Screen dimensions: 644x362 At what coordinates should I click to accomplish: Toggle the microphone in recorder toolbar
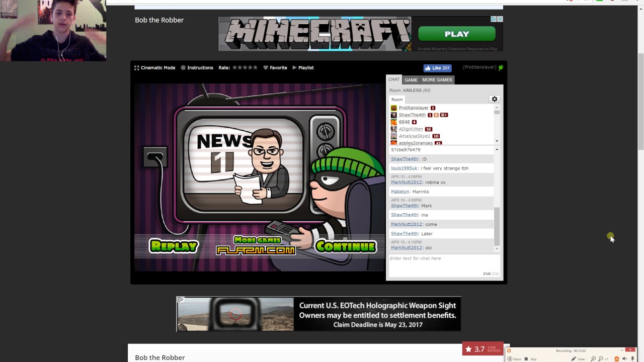(632, 359)
